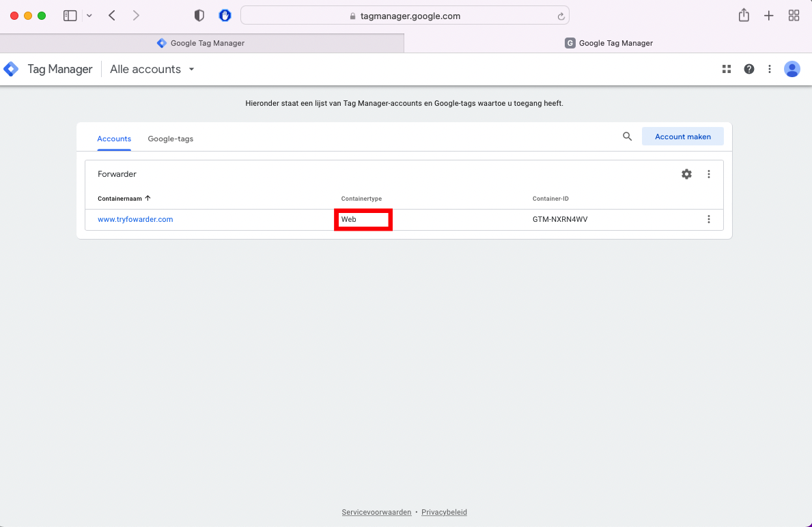Open the www.tryfowarder.com container link

click(x=135, y=219)
